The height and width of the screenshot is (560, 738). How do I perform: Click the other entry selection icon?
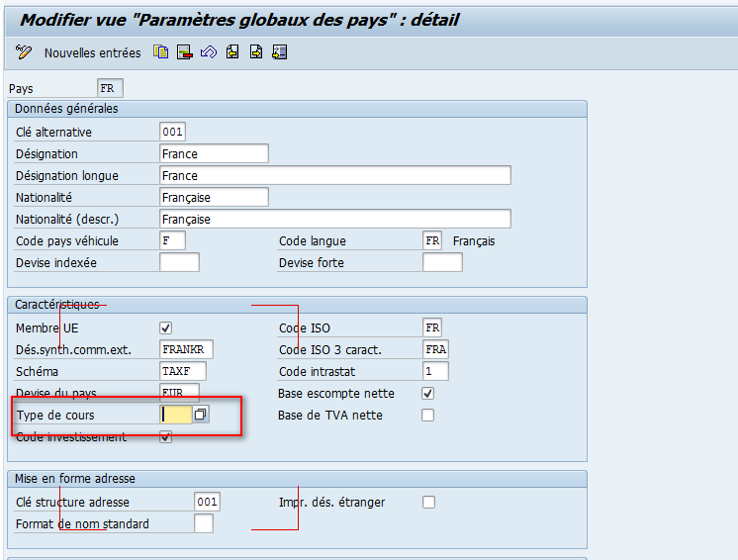coord(280,52)
